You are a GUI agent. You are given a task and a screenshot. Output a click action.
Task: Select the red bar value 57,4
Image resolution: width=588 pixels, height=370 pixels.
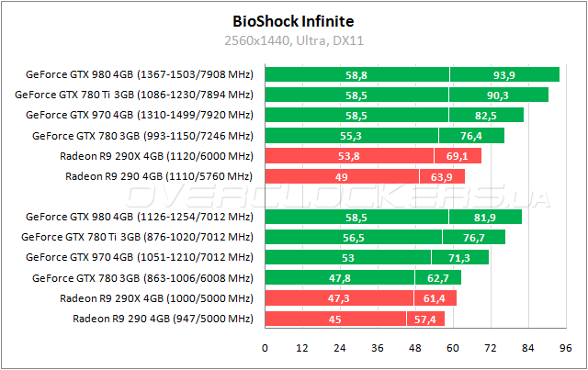[425, 319]
